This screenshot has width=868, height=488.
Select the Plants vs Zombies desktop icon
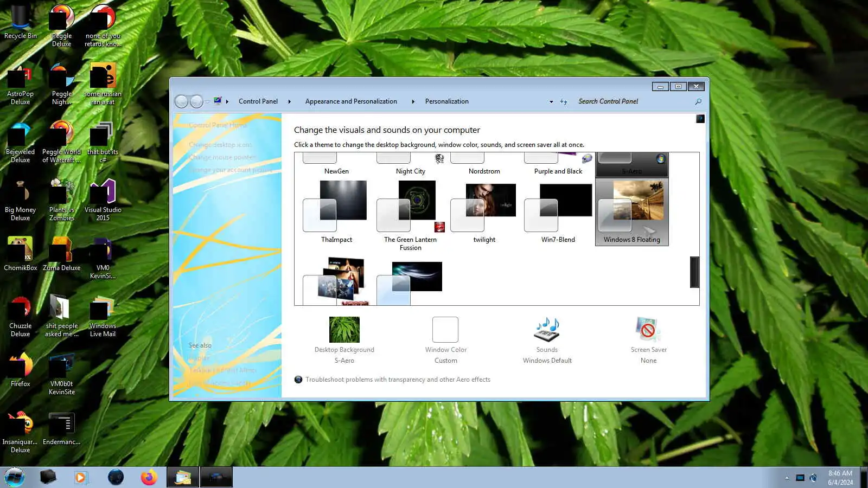(x=62, y=200)
